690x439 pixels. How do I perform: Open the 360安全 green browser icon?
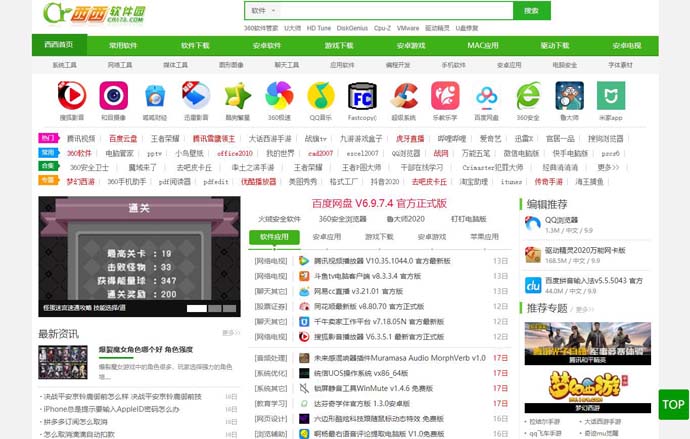528,95
